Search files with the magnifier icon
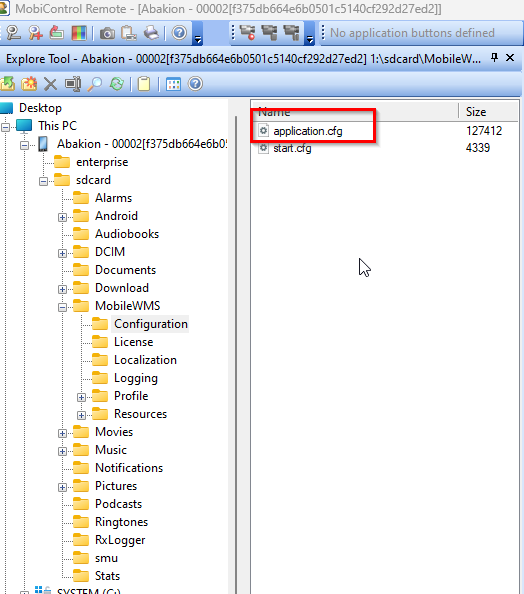The width and height of the screenshot is (524, 594). (95, 84)
